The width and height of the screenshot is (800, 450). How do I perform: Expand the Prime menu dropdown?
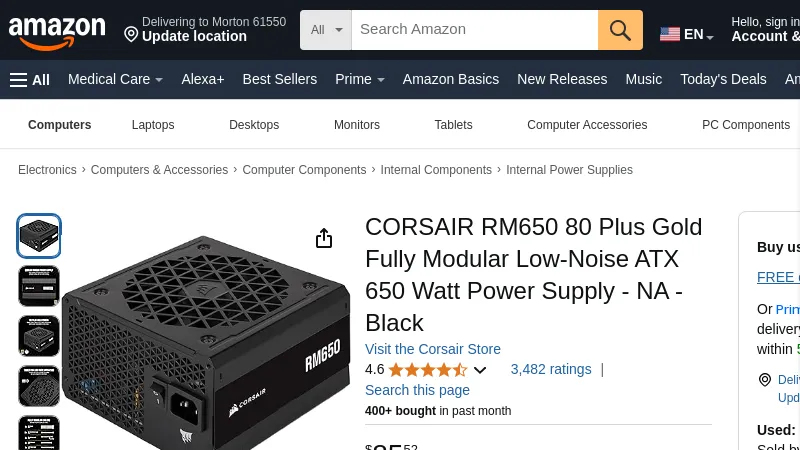pyautogui.click(x=360, y=80)
